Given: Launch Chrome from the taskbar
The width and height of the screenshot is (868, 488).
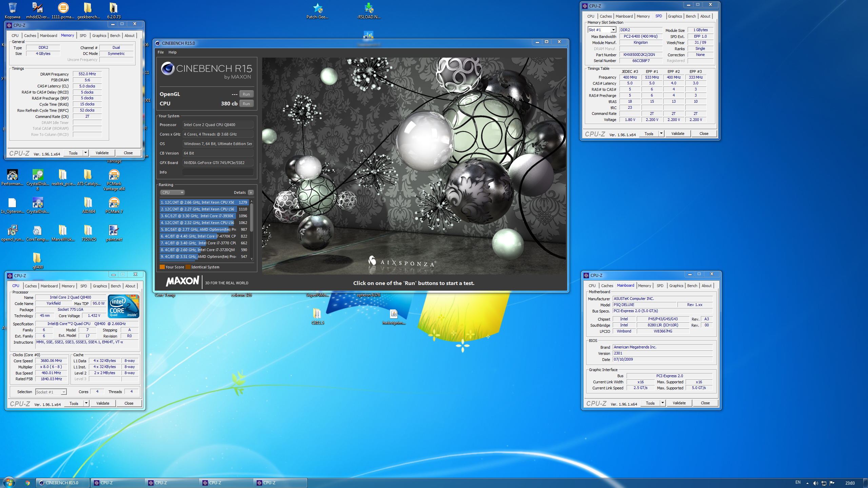Looking at the screenshot, I should click(27, 483).
